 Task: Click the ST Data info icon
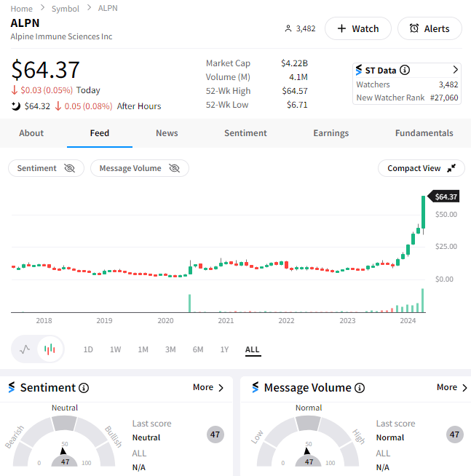pyautogui.click(x=405, y=70)
